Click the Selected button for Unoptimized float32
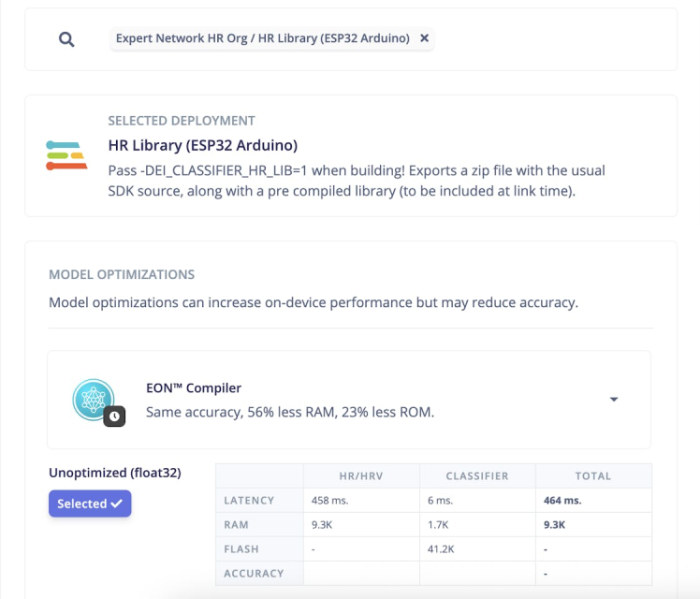The image size is (700, 599). coord(90,504)
